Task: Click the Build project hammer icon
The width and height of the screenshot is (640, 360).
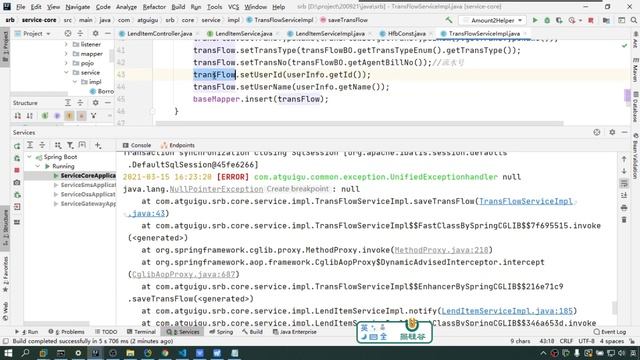Action: pyautogui.click(x=449, y=20)
